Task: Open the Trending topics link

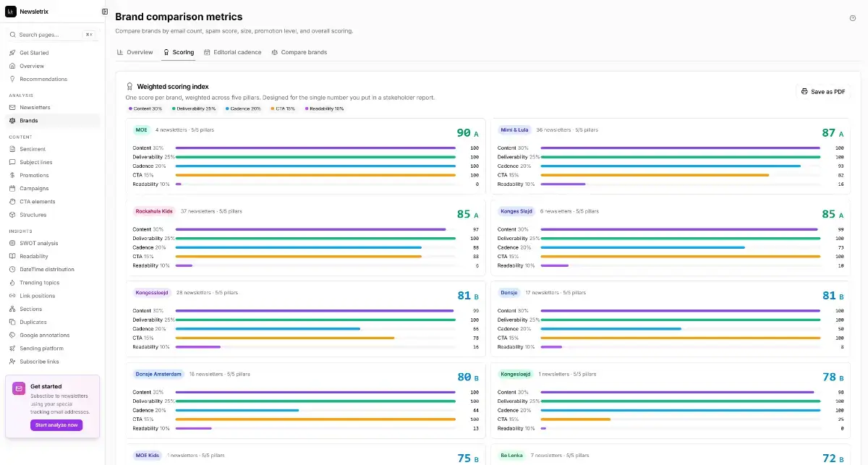Action: (40, 283)
